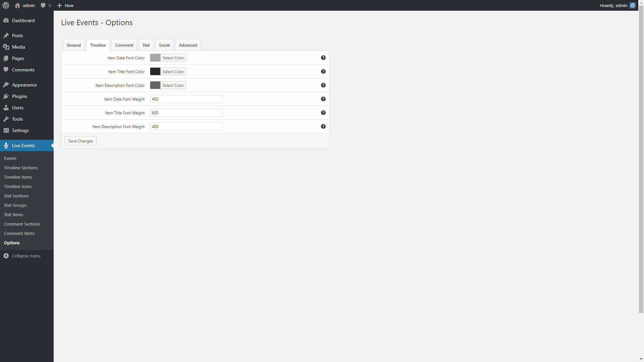Screen dimensions: 644x362
Task: Switch to the General tab
Action: click(x=74, y=45)
